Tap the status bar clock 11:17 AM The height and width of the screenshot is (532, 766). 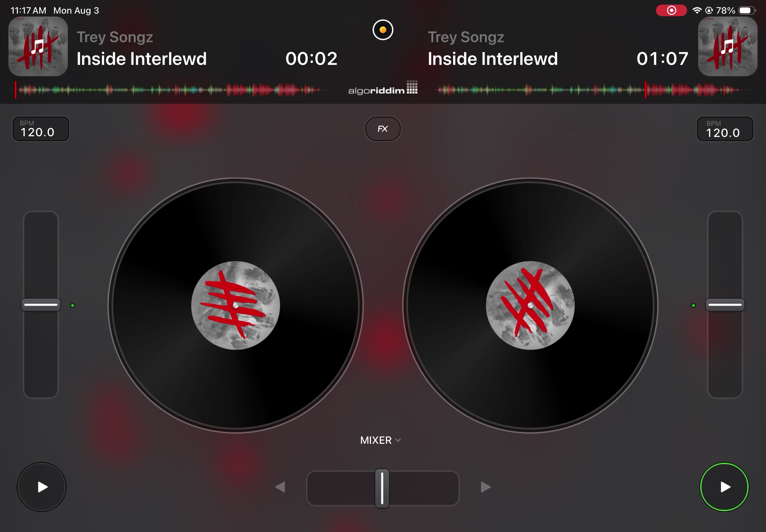tap(28, 10)
